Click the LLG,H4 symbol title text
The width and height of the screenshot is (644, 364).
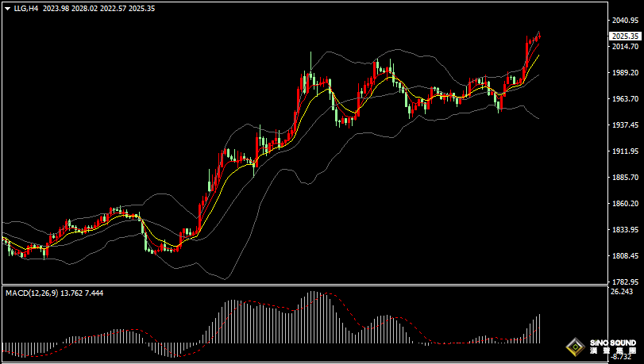27,9
